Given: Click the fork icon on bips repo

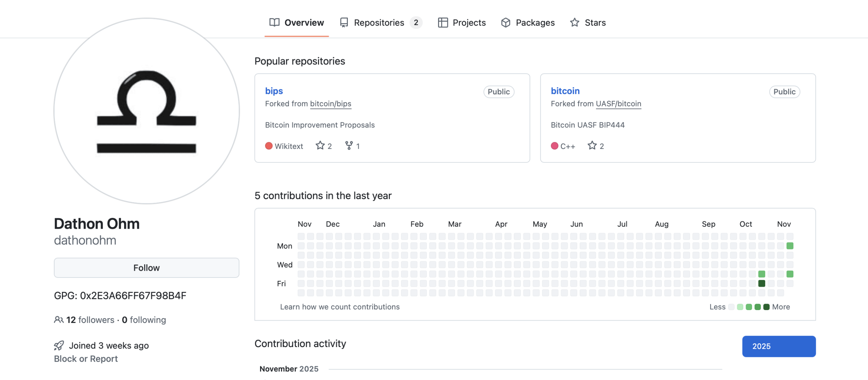Looking at the screenshot, I should [x=349, y=146].
